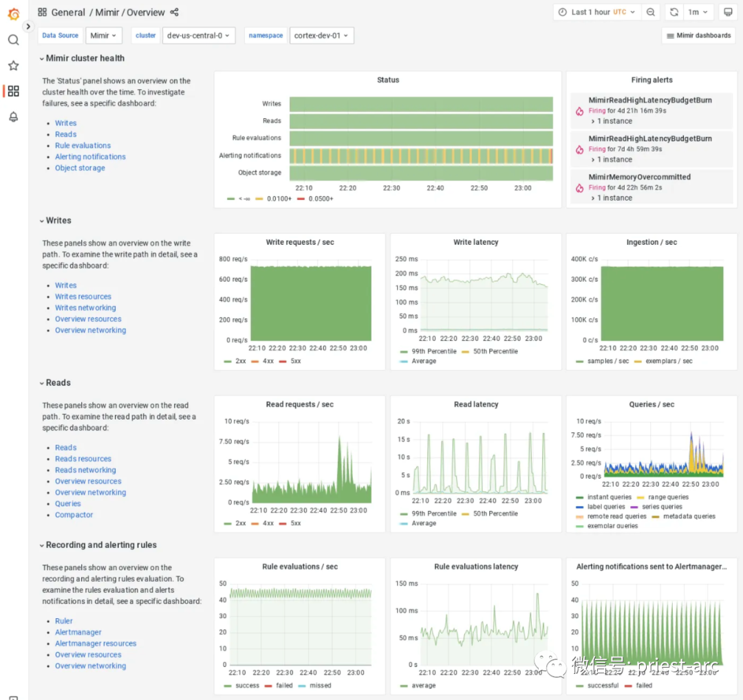The width and height of the screenshot is (743, 700).
Task: Open the Writes networking link
Action: (x=85, y=308)
